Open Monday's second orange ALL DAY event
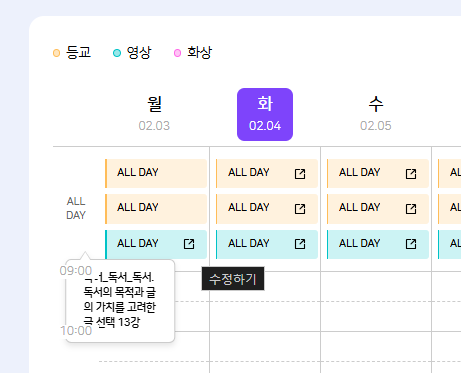Image resolution: width=461 pixels, height=373 pixels. [156, 209]
